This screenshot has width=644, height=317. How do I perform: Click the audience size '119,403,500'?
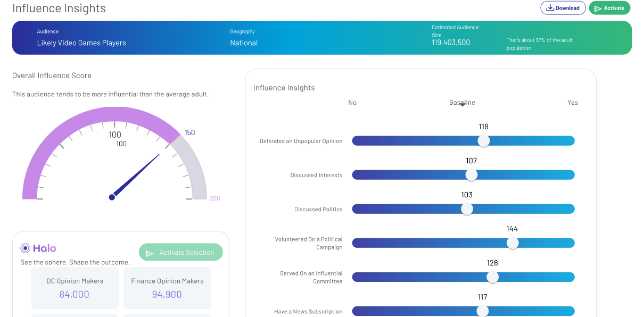(451, 43)
